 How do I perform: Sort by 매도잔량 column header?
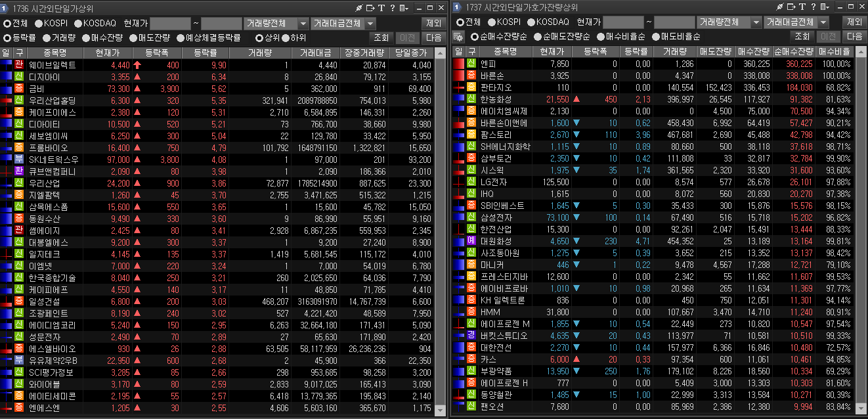point(716,51)
